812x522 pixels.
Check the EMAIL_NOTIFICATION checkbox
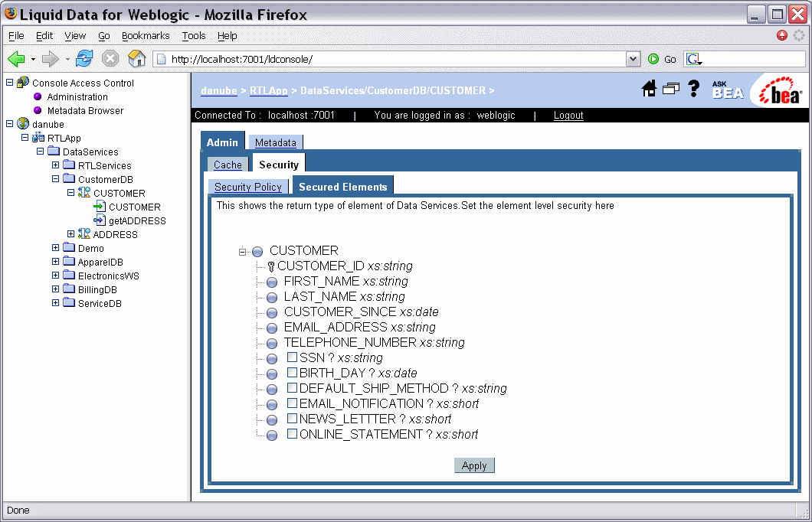click(292, 403)
